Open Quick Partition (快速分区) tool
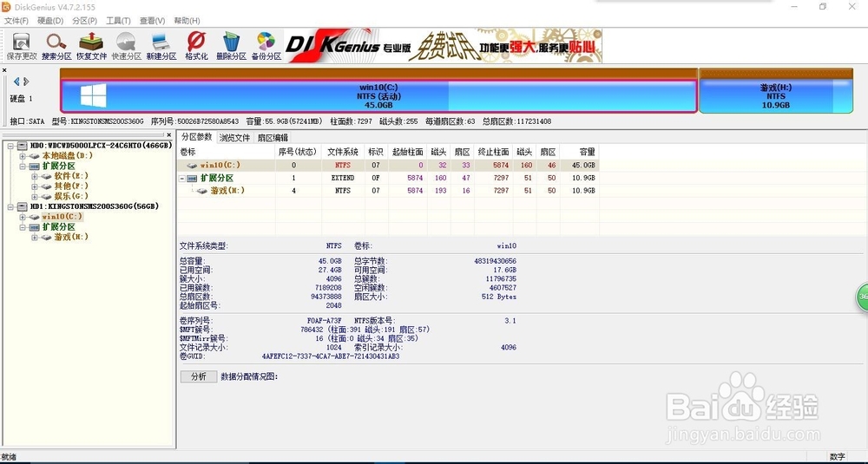 coord(126,46)
